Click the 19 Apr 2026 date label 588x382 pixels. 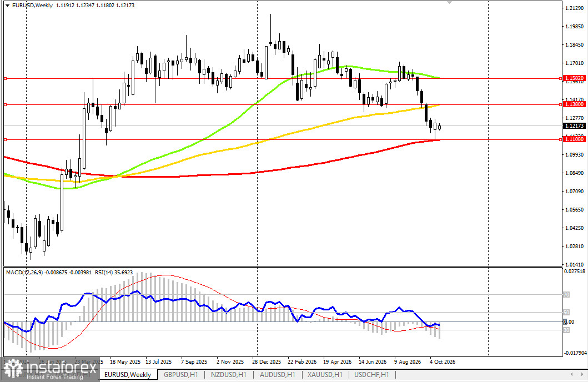(x=337, y=362)
